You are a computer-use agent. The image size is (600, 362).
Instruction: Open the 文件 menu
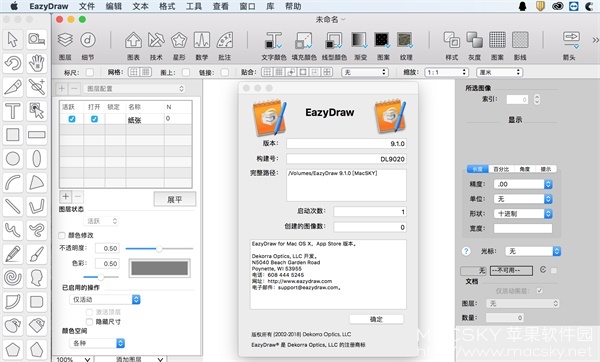87,7
